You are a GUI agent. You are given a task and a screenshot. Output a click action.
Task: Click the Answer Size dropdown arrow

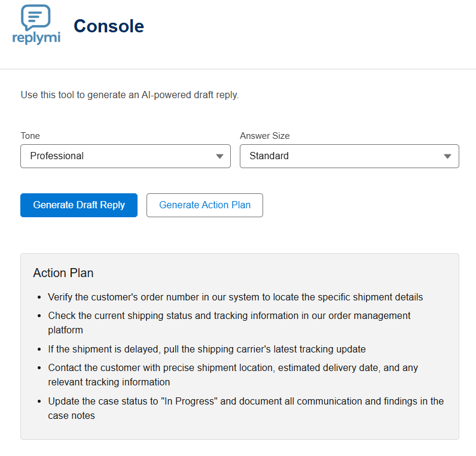pos(448,156)
